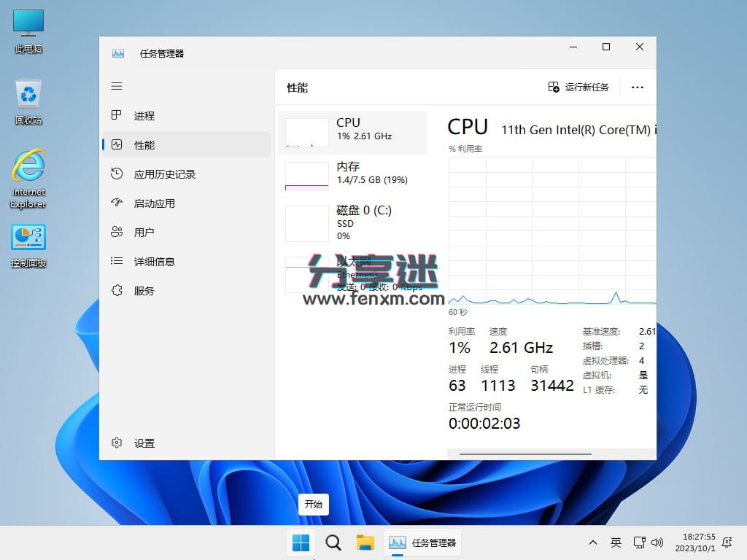Open the 更多选项 (…) menu

[637, 87]
